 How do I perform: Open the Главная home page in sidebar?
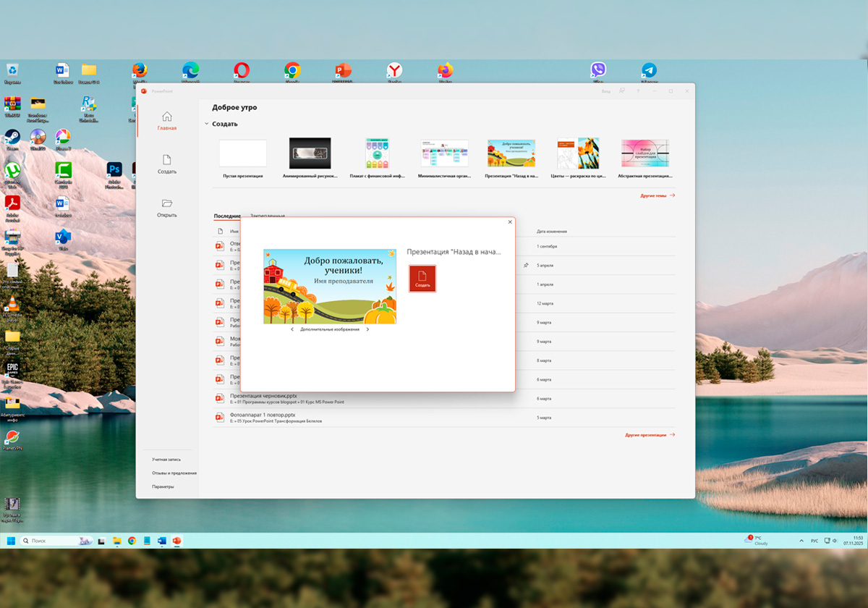tap(167, 121)
